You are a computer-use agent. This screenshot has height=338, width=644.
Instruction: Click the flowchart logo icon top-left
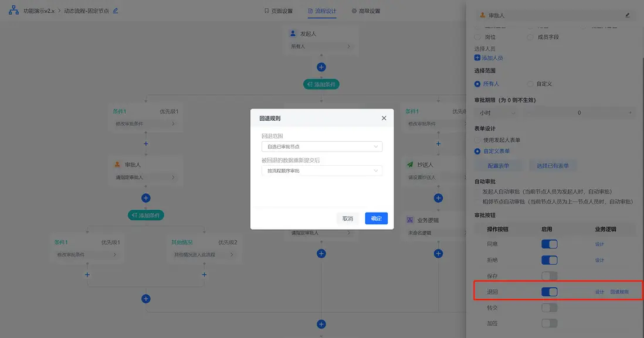pos(13,10)
